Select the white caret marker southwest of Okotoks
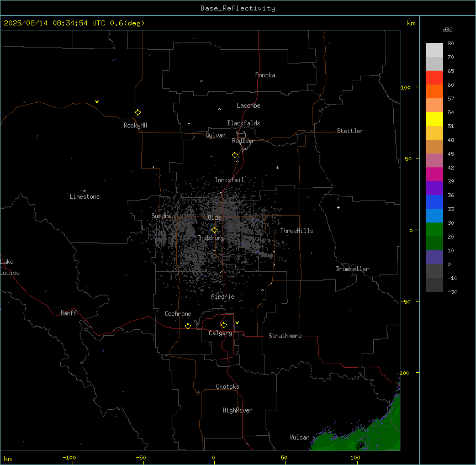This screenshot has width=476, height=465. pyautogui.click(x=198, y=393)
